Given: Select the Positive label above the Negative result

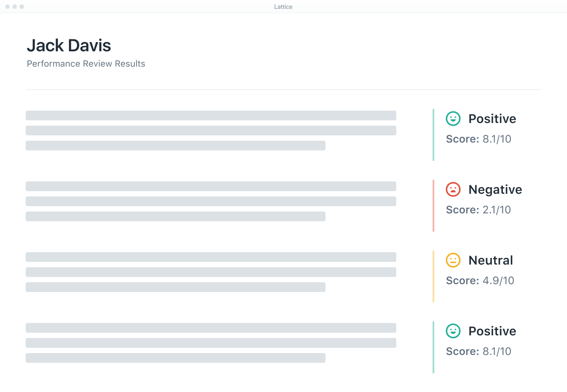Looking at the screenshot, I should (x=492, y=119).
